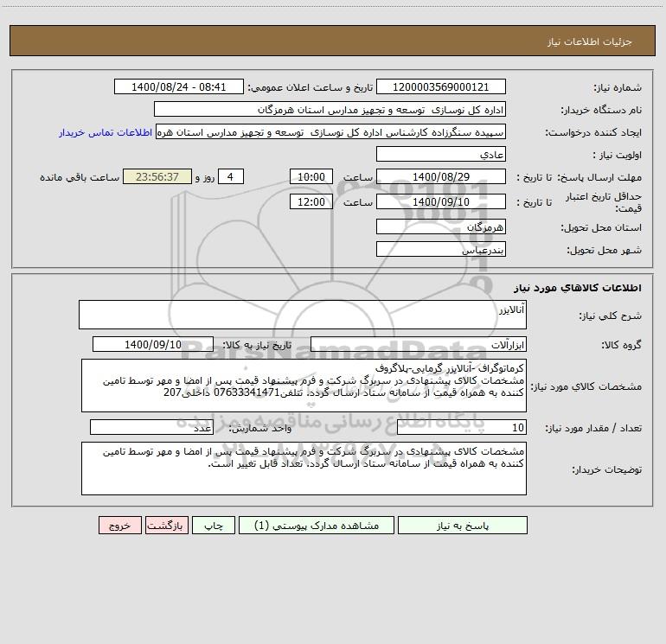The height and width of the screenshot is (644, 666).
Task: Click the goods specification text area
Action: 304,386
